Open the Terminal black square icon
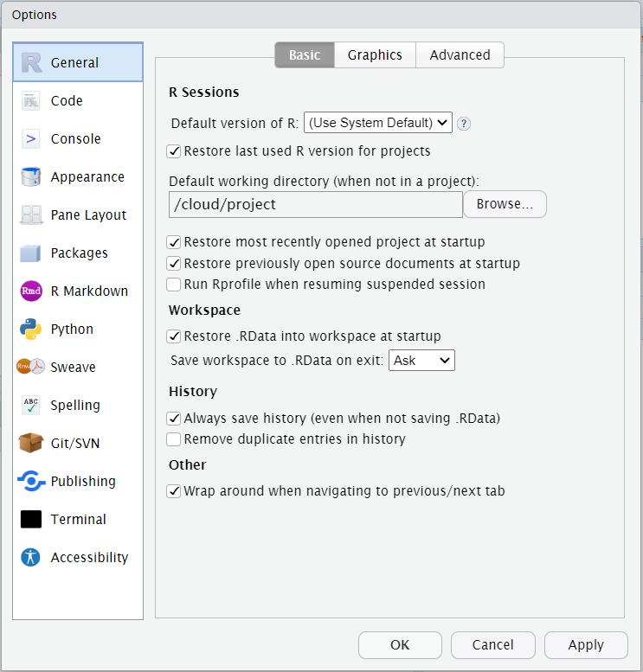This screenshot has width=643, height=672. 31,520
